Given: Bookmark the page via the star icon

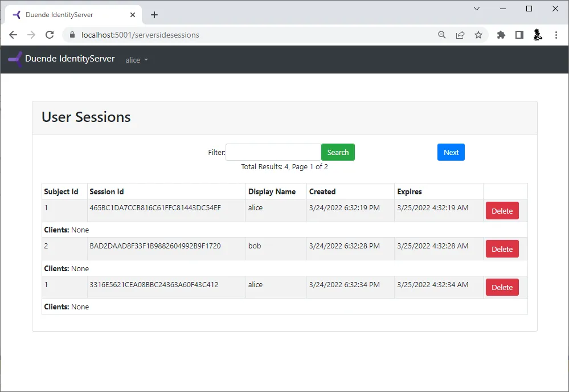Looking at the screenshot, I should click(x=478, y=35).
